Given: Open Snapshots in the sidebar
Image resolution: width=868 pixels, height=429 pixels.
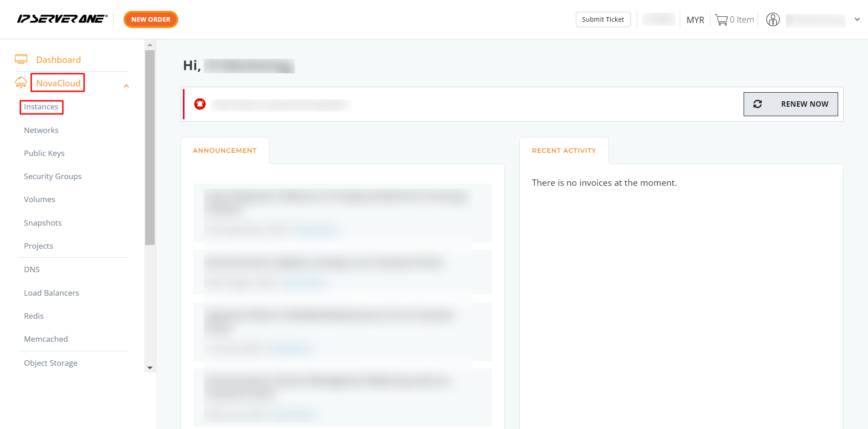Looking at the screenshot, I should coord(43,223).
